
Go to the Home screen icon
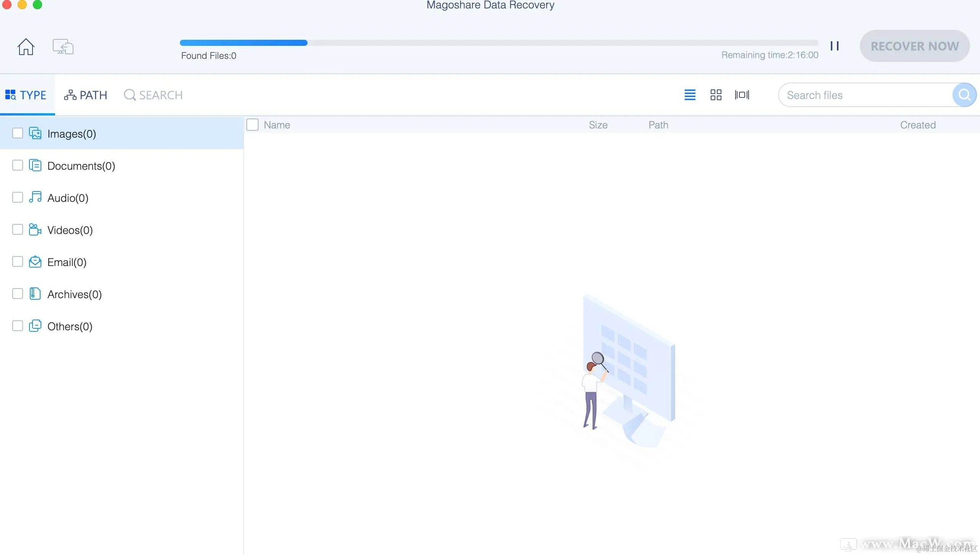click(x=26, y=47)
